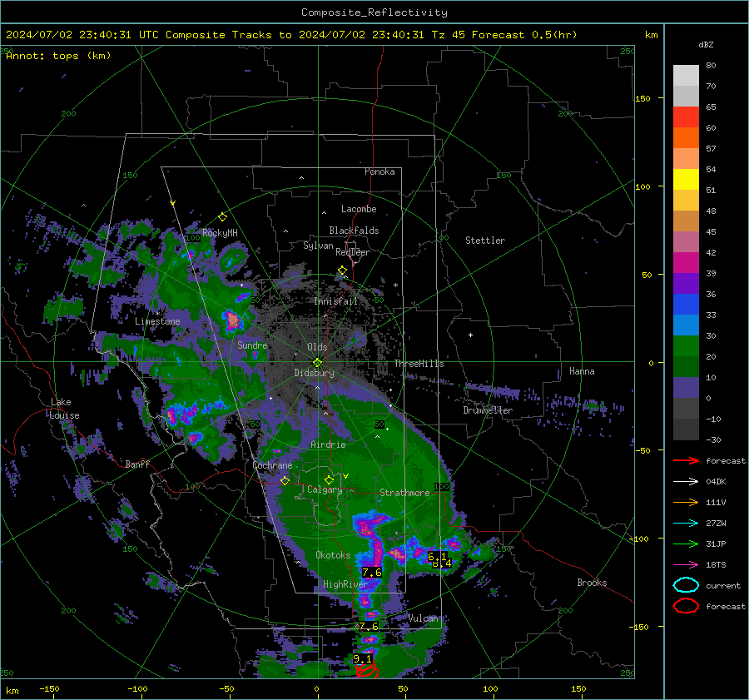
Task: Click the Lacombe city label
Action: [x=359, y=209]
